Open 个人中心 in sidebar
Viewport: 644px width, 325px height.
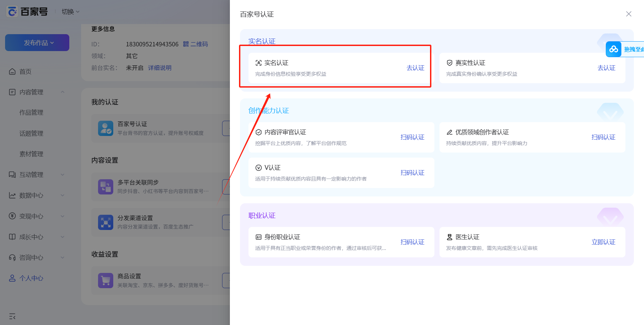pyautogui.click(x=31, y=278)
